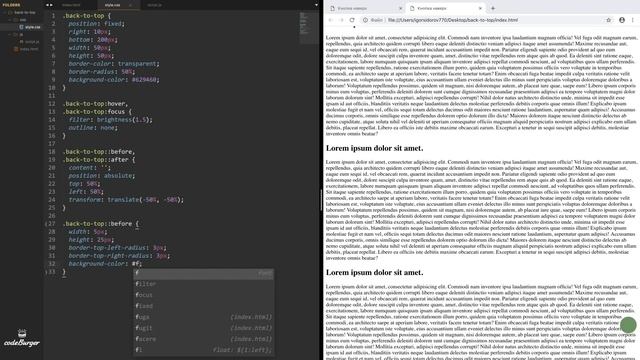The width and height of the screenshot is (640, 360).
Task: Click 'outline: none' on line 15
Action: pos(93,128)
